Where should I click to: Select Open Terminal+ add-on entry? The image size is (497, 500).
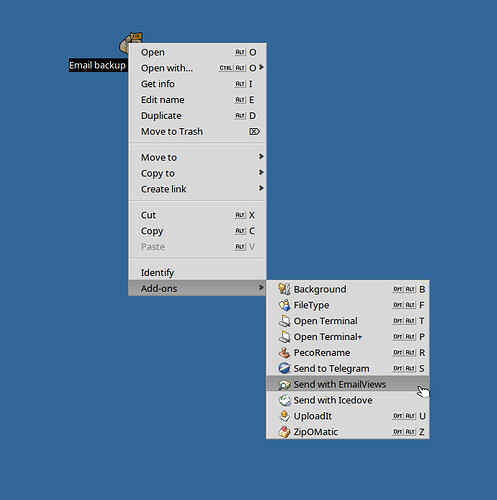pyautogui.click(x=348, y=337)
